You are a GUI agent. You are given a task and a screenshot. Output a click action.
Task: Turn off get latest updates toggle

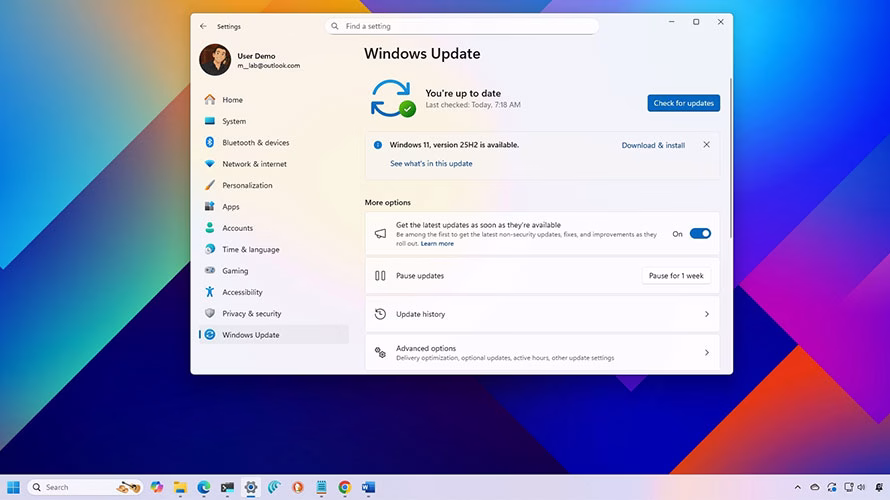(700, 234)
